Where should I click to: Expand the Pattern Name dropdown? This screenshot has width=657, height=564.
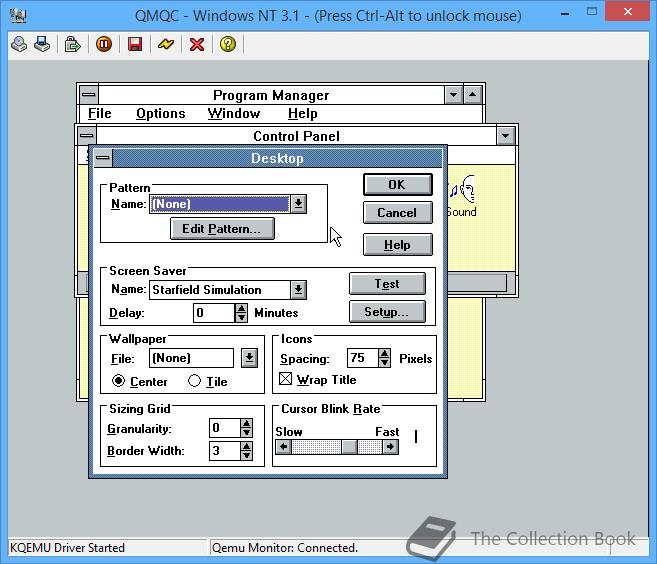(298, 204)
